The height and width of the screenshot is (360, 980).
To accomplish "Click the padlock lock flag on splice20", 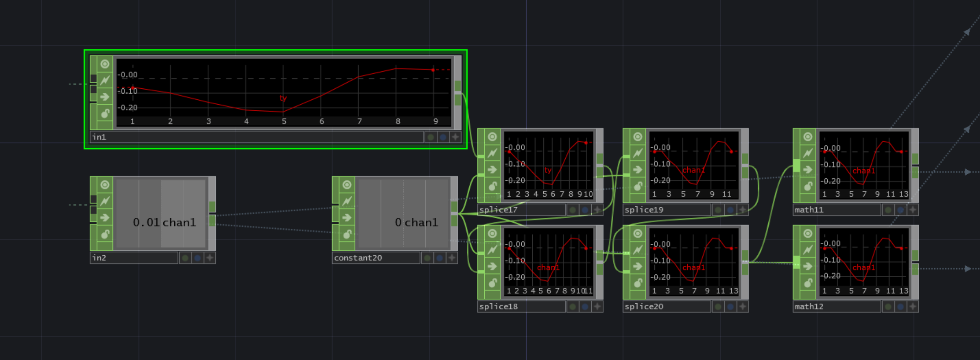I will tap(637, 283).
